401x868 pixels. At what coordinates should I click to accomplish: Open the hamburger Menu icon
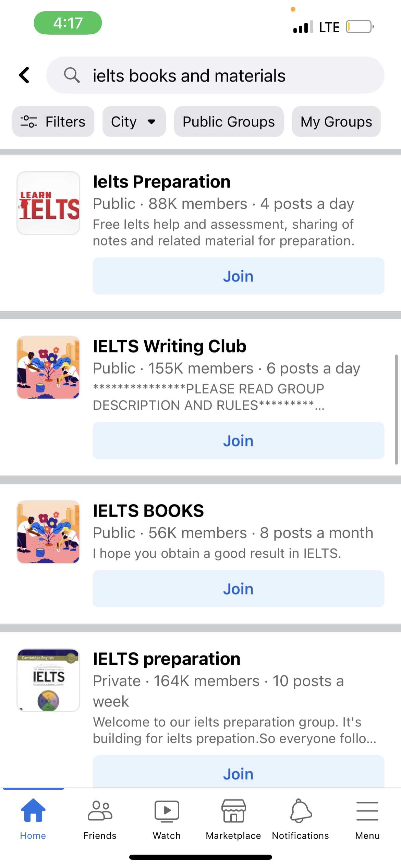tap(367, 811)
